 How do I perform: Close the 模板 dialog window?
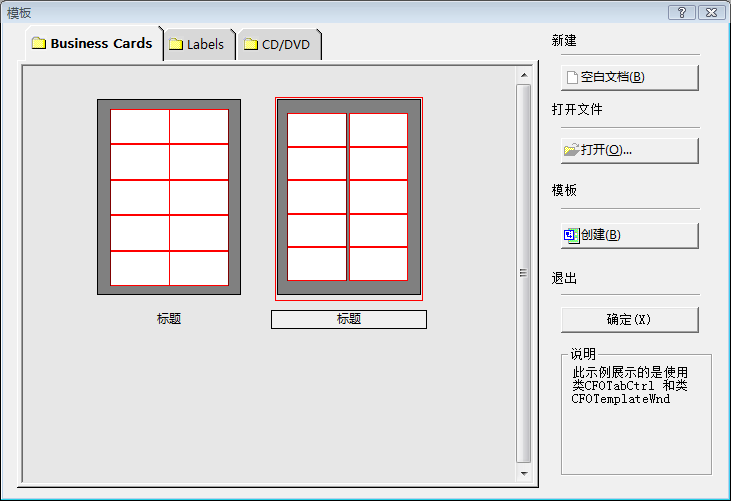click(x=711, y=12)
